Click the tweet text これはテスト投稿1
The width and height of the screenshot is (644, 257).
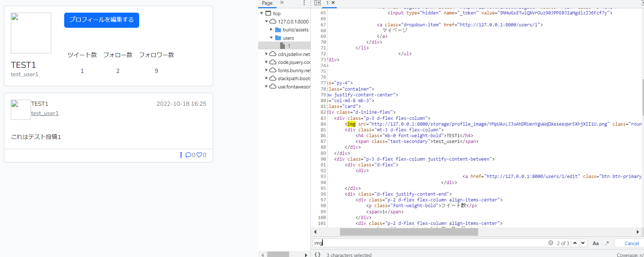point(36,137)
